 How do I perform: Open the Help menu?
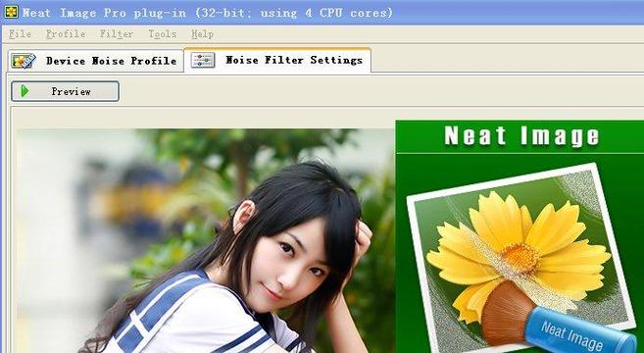click(202, 34)
